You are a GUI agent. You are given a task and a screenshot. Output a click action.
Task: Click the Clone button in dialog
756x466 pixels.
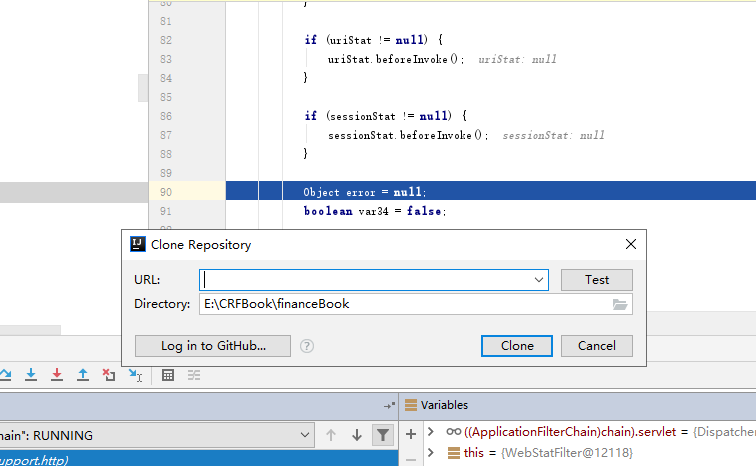pos(516,346)
